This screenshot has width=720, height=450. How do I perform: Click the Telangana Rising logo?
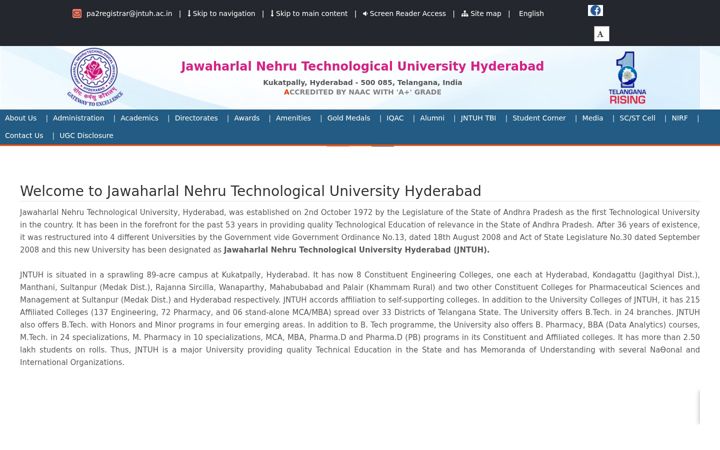(627, 78)
